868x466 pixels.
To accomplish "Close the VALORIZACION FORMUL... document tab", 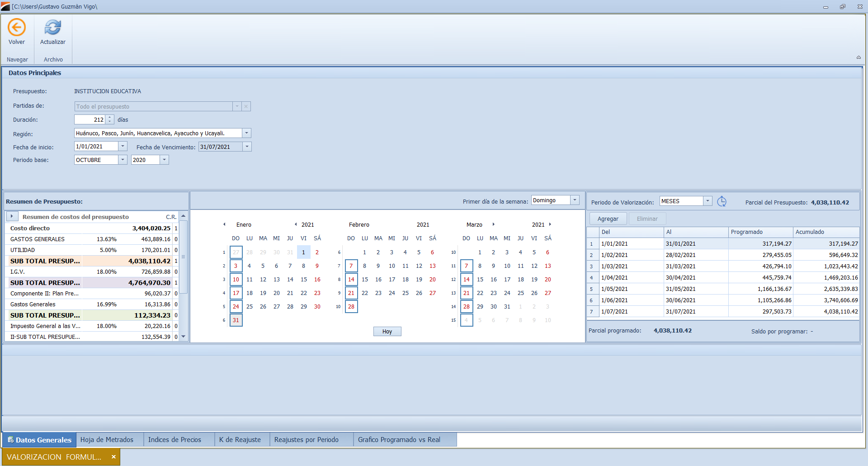I will tap(113, 457).
